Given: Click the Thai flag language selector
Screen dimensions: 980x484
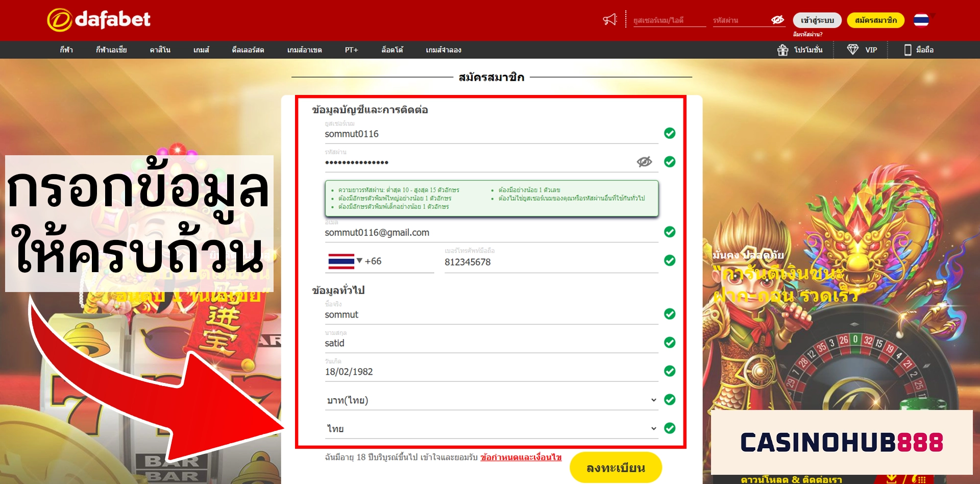Looking at the screenshot, I should coord(921,20).
